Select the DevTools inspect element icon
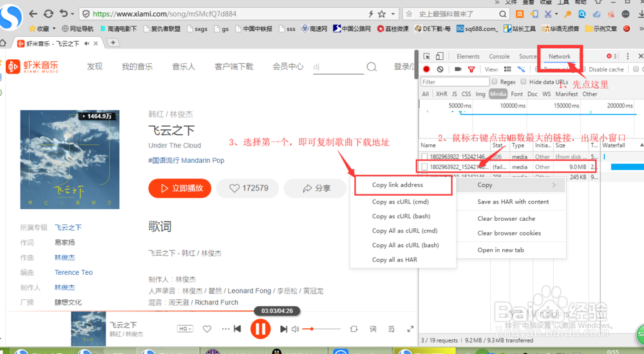Image resolution: width=644 pixels, height=354 pixels. click(427, 56)
